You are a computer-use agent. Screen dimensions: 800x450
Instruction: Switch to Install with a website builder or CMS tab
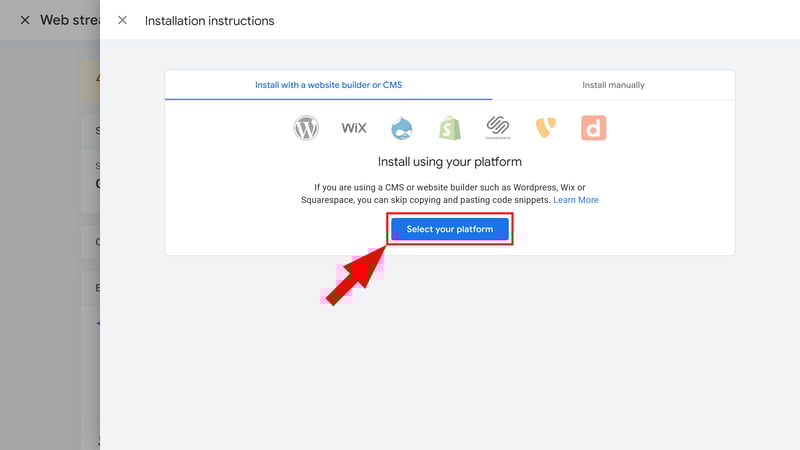click(328, 85)
